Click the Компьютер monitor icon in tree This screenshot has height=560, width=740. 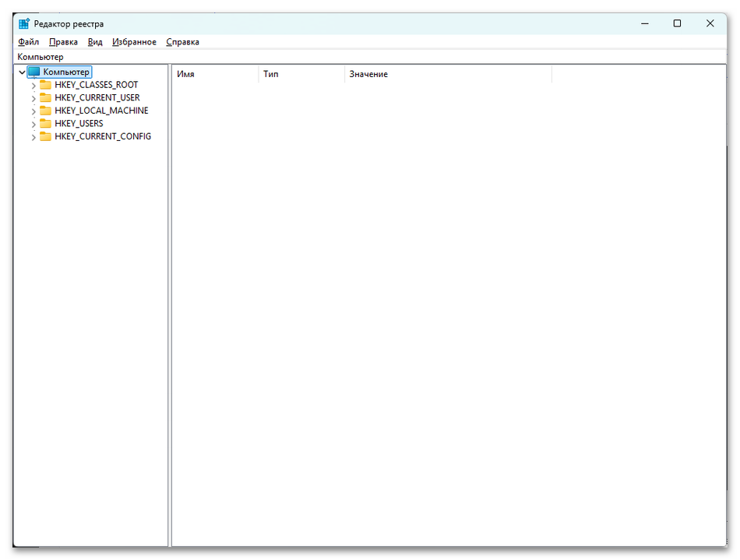pos(34,72)
